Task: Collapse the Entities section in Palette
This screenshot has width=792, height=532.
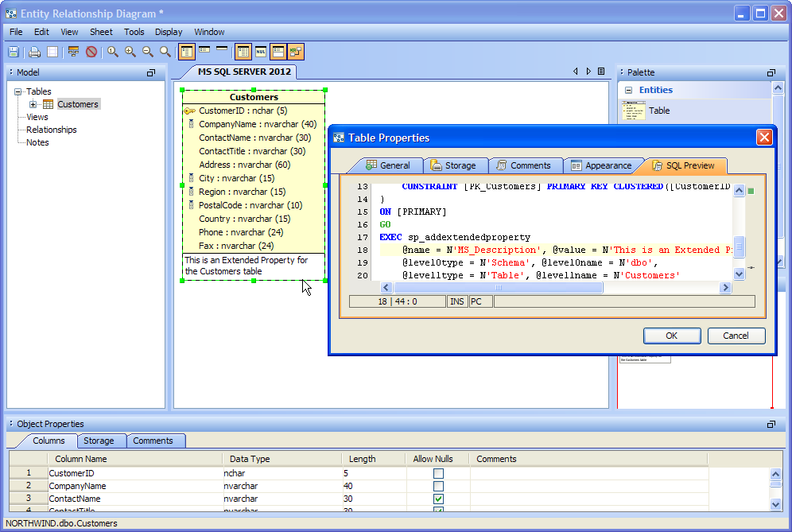Action: point(628,91)
